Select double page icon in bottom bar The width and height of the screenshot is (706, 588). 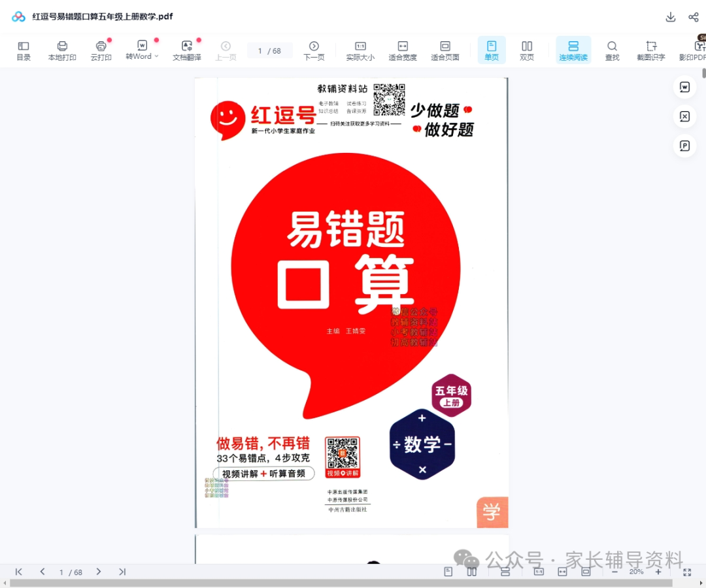pos(471,572)
